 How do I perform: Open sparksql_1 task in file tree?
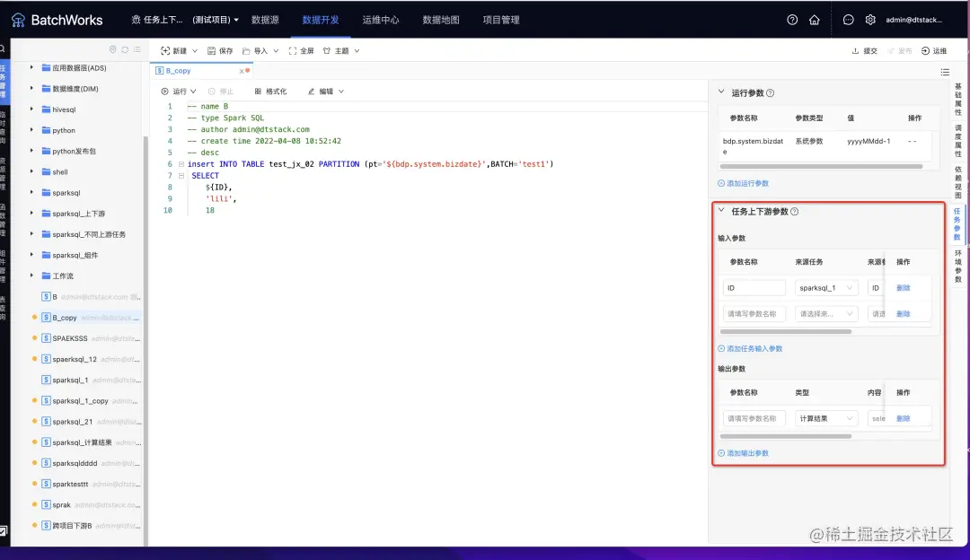(70, 381)
